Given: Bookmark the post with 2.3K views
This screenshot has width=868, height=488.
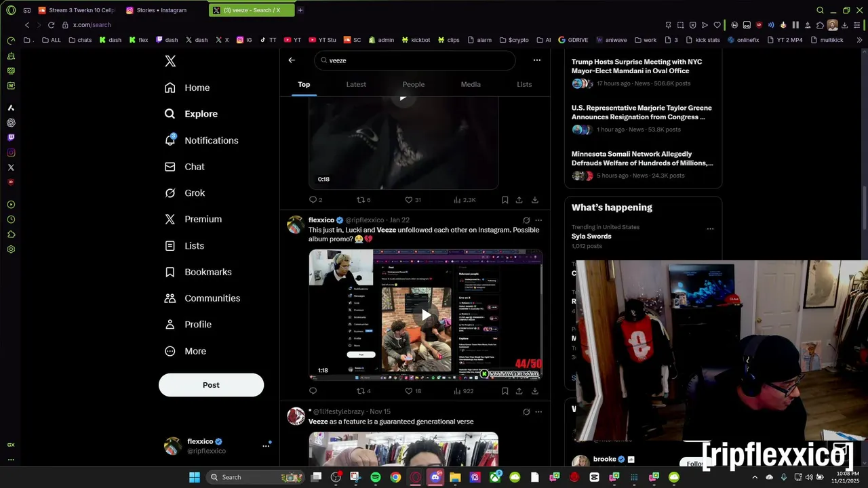Looking at the screenshot, I should (x=505, y=200).
